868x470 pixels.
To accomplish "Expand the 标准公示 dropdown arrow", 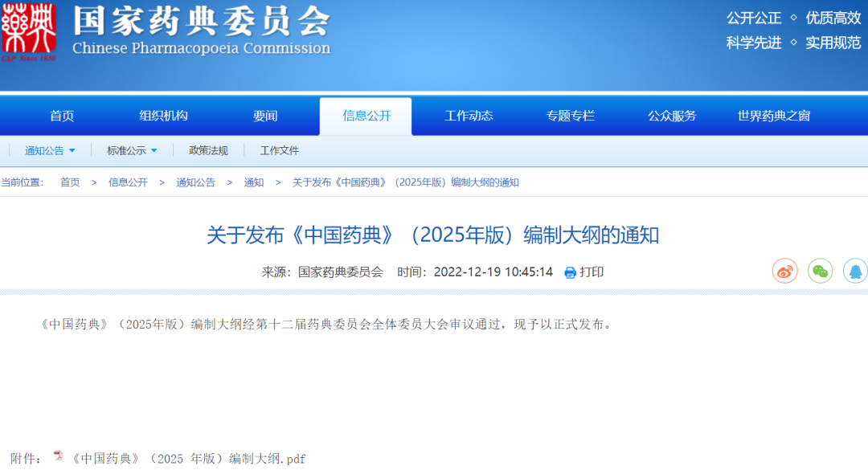I will tap(154, 150).
